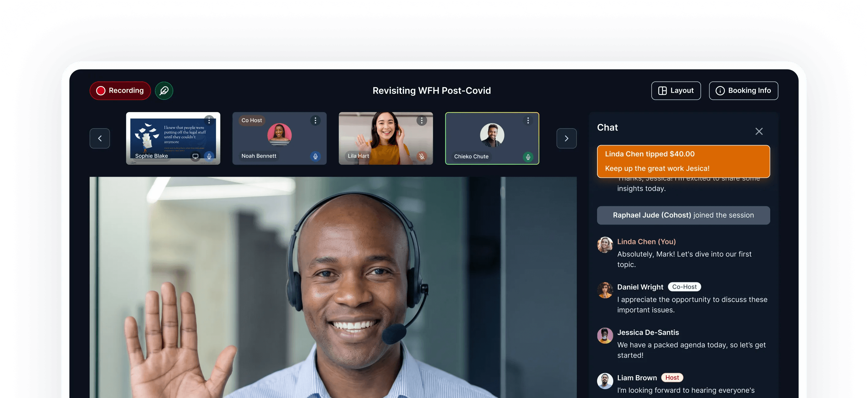Screen dimensions: 868x398
Task: Open Noah Bennett's three-dot menu
Action: (315, 121)
